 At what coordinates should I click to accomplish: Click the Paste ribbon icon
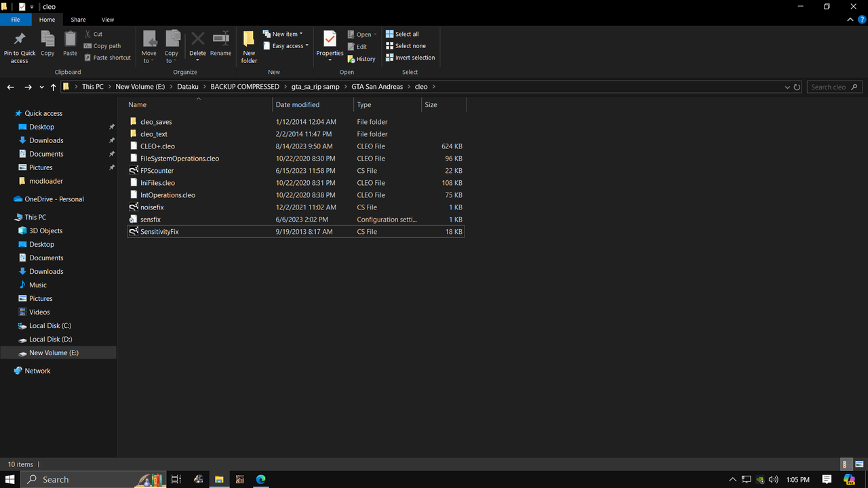tap(70, 39)
